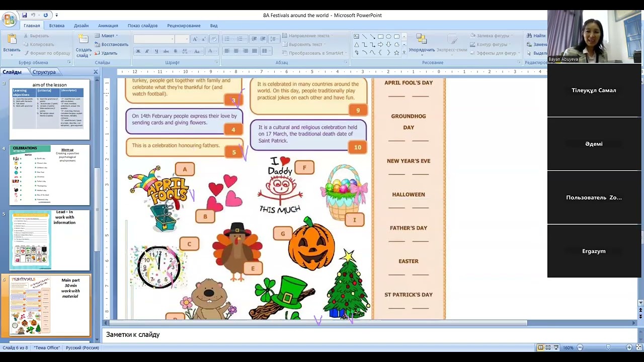The height and width of the screenshot is (362, 644).
Task: Save the presentation from Quick Access toolbar
Action: pos(24,15)
